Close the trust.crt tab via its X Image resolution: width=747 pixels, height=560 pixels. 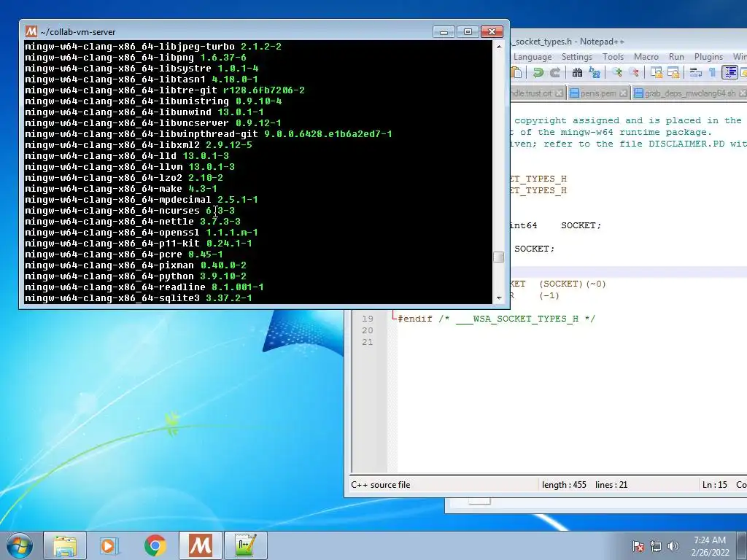(560, 93)
